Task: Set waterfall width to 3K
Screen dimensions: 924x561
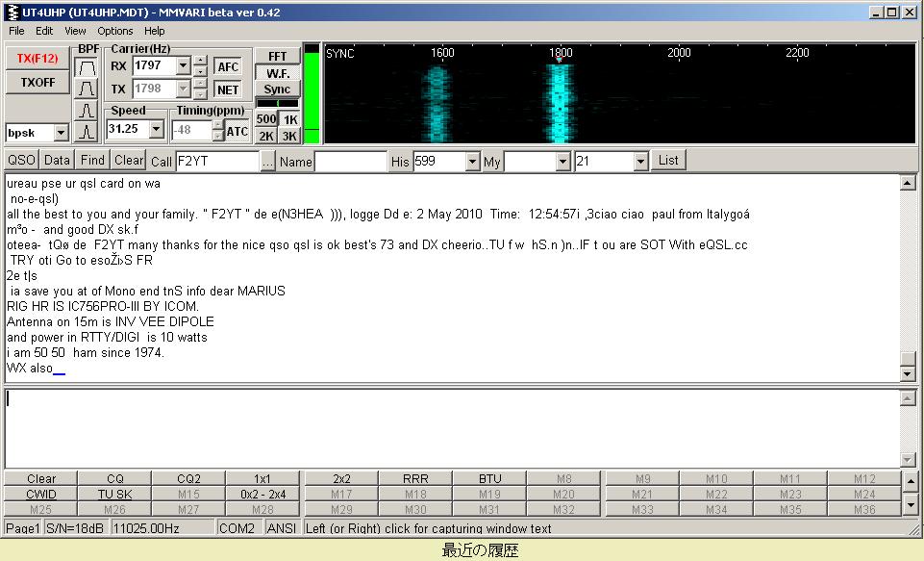Action: pyautogui.click(x=289, y=136)
